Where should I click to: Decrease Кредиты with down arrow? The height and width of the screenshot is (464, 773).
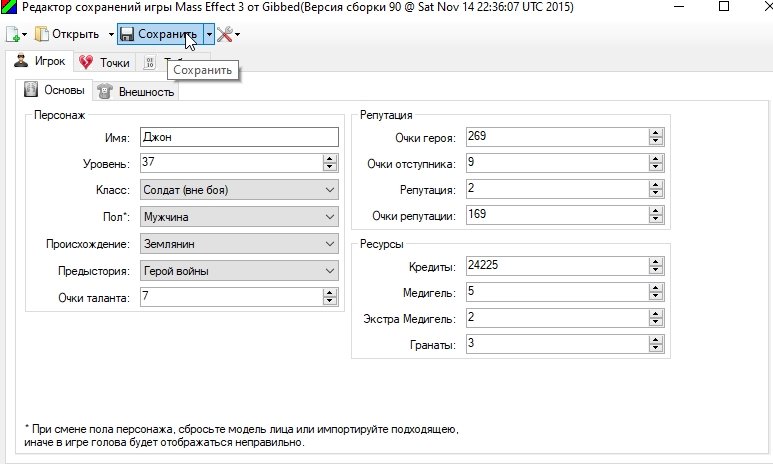[656, 270]
